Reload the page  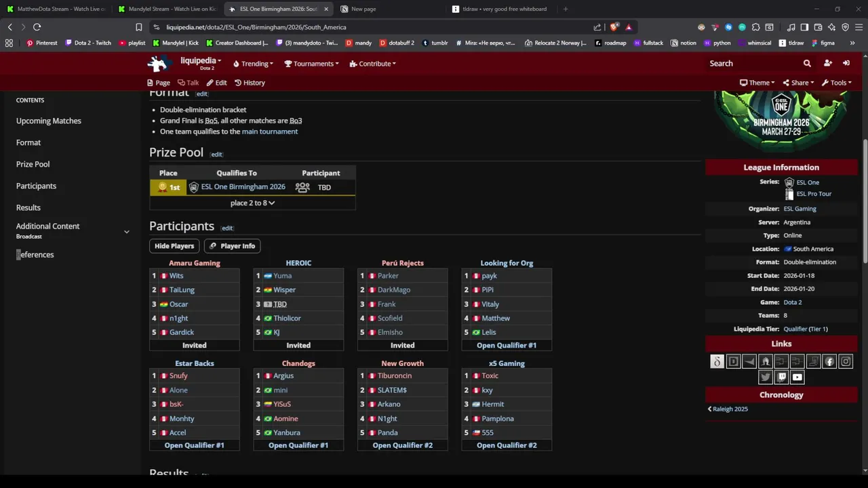(37, 27)
